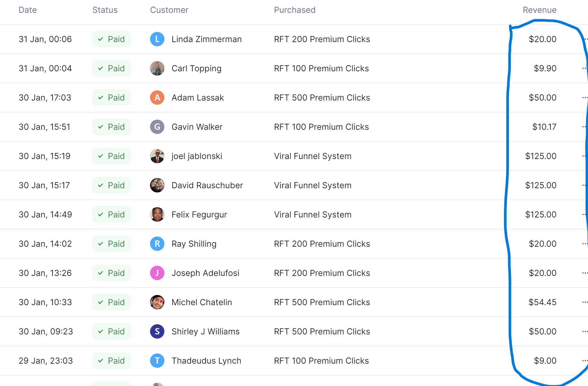Click the Customer column header
This screenshot has width=588, height=386.
pyautogui.click(x=169, y=10)
